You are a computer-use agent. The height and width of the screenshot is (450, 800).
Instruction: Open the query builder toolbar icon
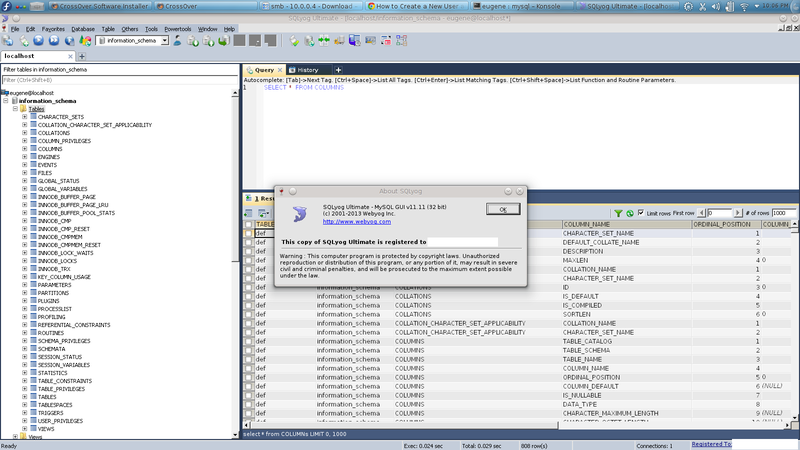tap(386, 41)
